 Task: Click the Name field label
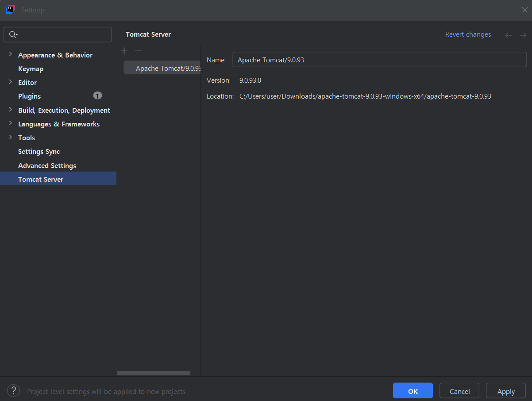[216, 60]
